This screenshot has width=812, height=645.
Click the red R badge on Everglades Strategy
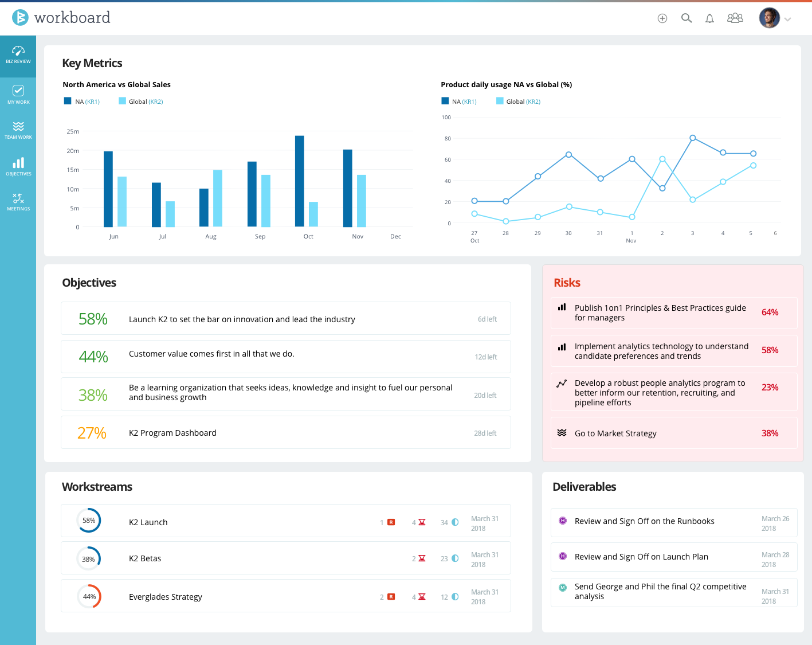pyautogui.click(x=391, y=596)
